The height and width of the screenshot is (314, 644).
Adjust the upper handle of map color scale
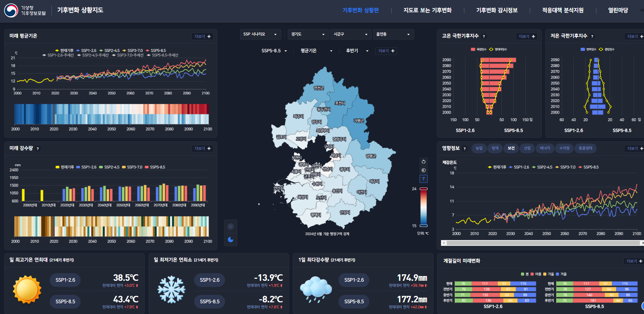pyautogui.click(x=424, y=189)
